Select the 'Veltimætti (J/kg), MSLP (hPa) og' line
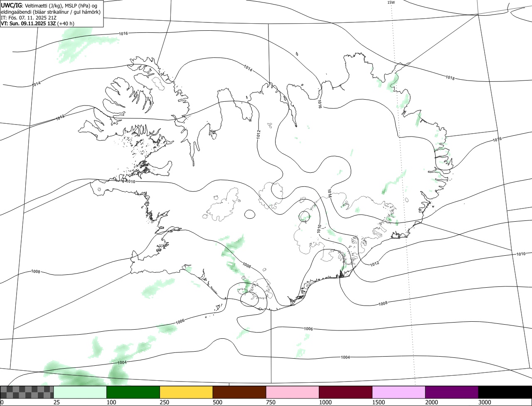Viewport: 532px width, 406px height. 62,5
